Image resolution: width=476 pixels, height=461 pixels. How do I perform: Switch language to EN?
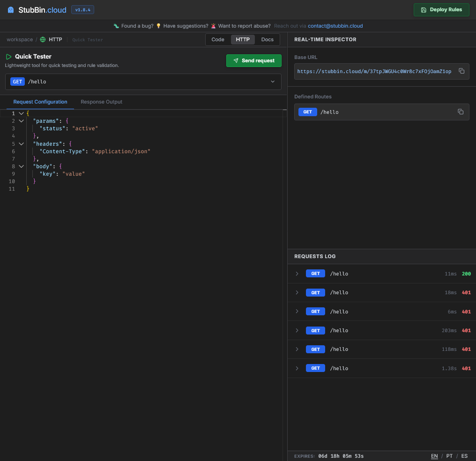click(x=434, y=456)
